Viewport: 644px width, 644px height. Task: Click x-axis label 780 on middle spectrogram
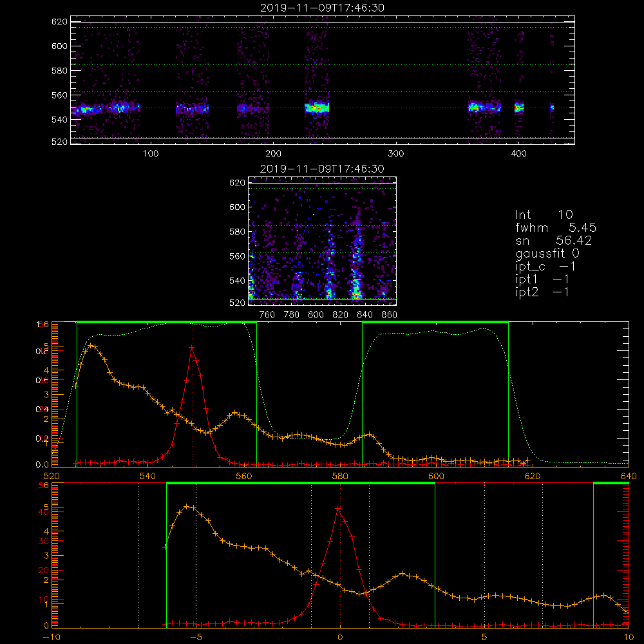(292, 315)
